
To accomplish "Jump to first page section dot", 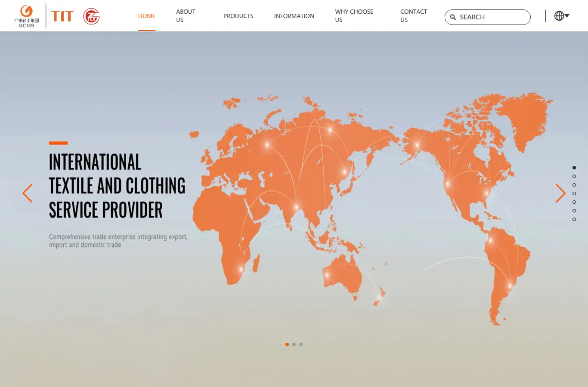I will point(574,168).
